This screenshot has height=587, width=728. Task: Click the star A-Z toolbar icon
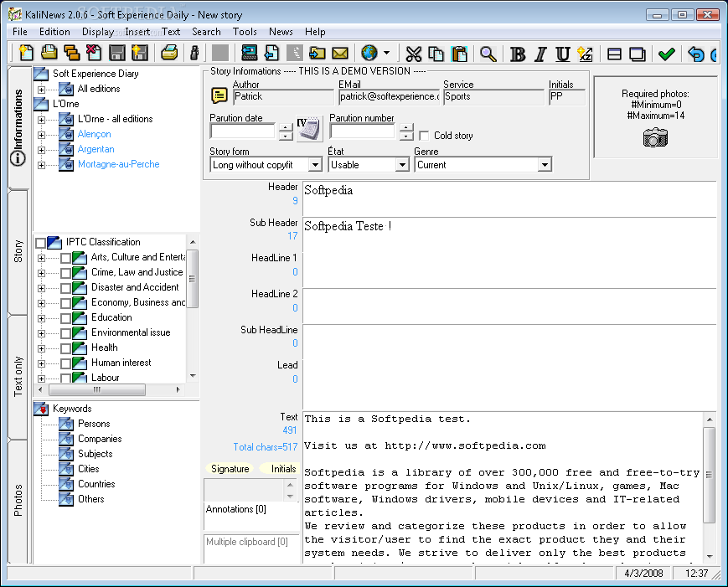[x=585, y=54]
